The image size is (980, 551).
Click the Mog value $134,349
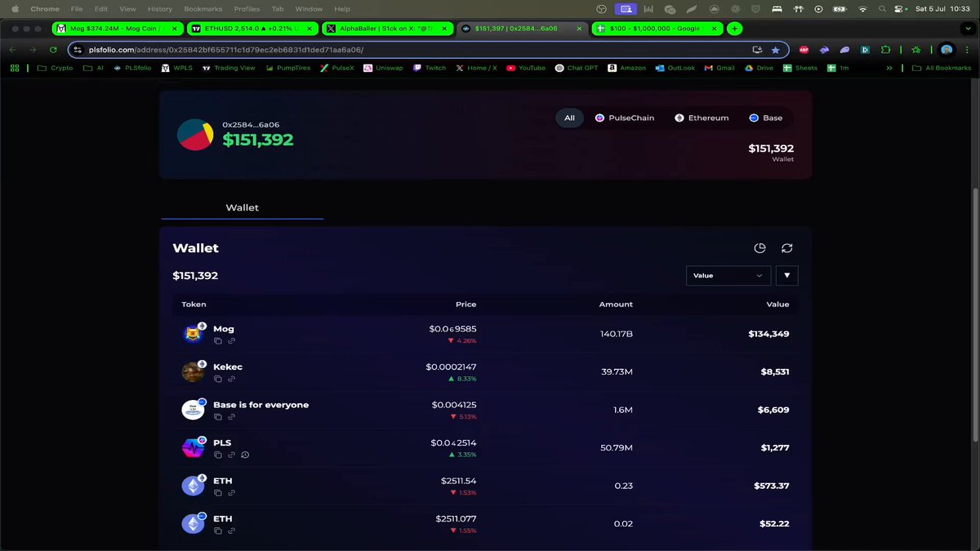(768, 334)
